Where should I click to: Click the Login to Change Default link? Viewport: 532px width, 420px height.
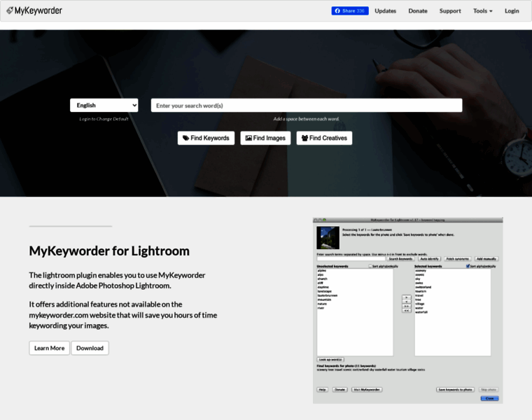pos(104,119)
